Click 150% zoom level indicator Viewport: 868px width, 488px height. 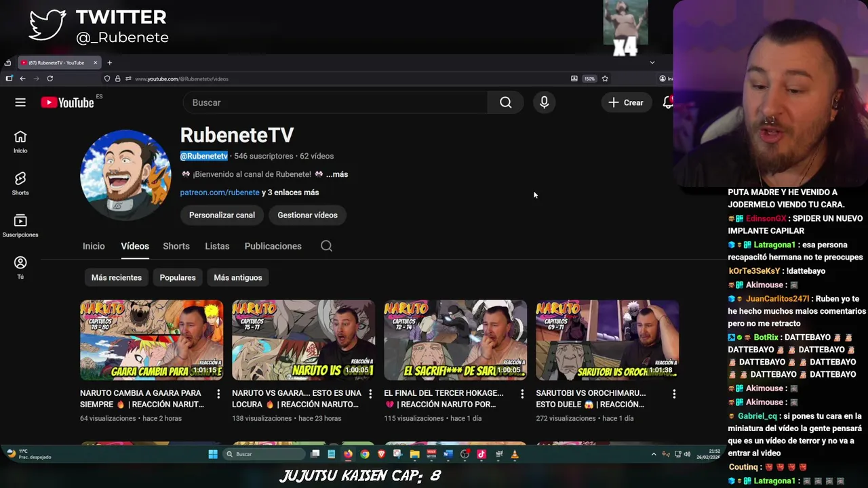click(589, 79)
